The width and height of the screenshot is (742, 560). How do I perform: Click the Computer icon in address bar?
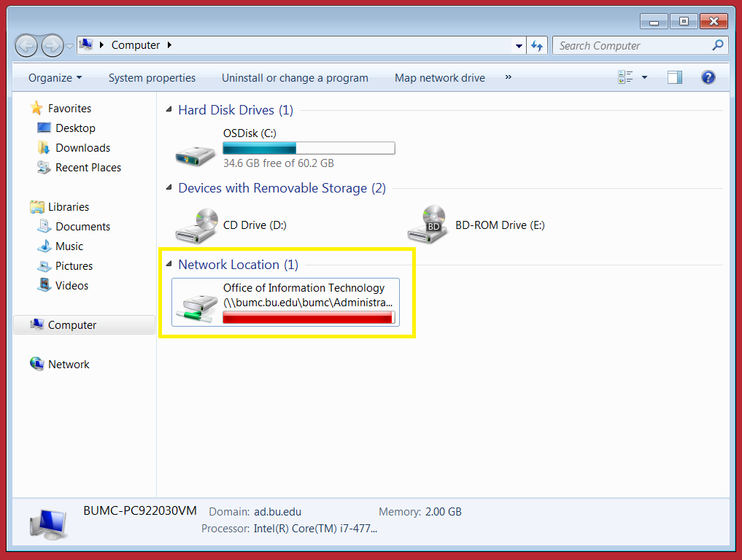click(86, 45)
